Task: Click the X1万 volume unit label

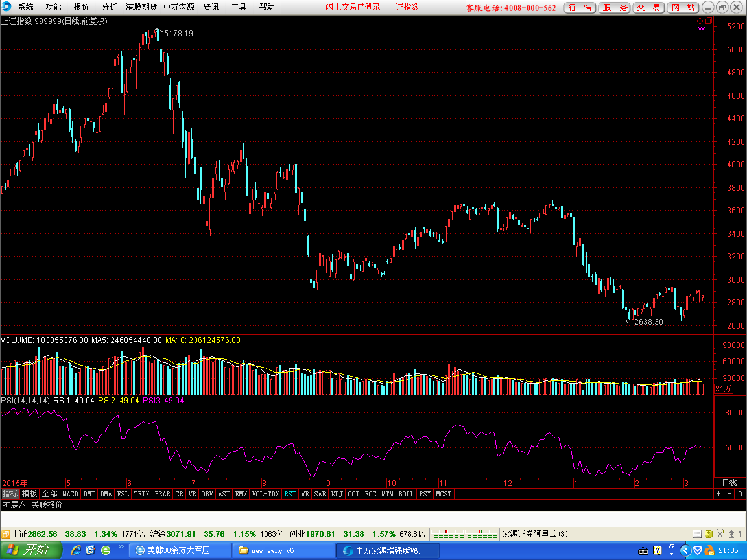Action: tap(723, 389)
